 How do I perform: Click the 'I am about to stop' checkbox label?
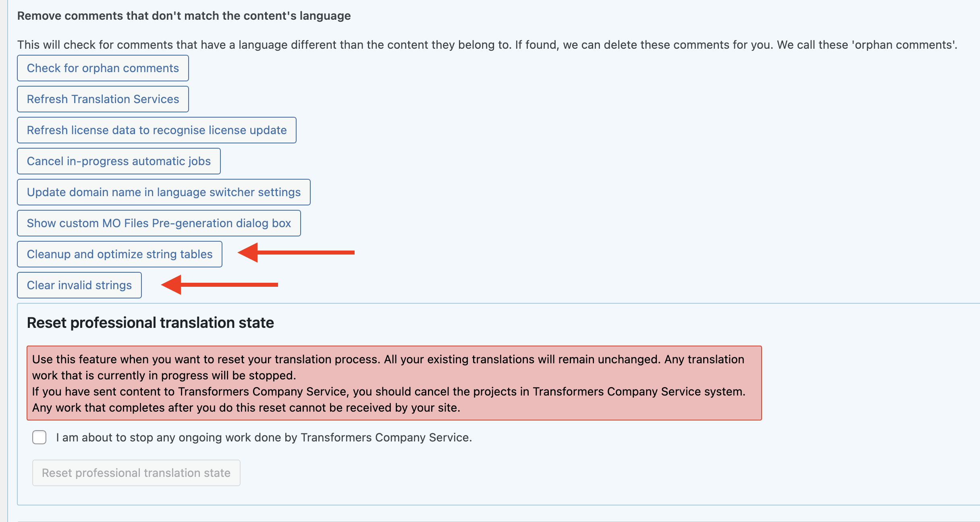pos(264,437)
